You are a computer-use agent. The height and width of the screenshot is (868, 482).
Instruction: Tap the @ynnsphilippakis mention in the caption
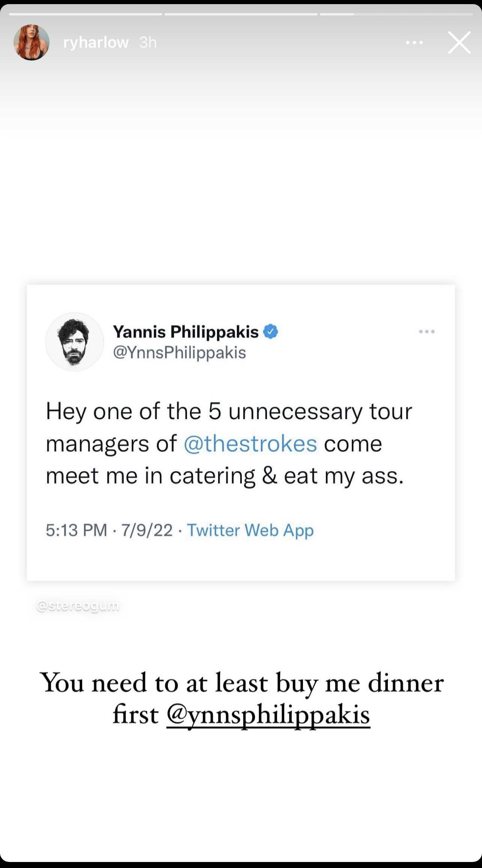pos(268,714)
